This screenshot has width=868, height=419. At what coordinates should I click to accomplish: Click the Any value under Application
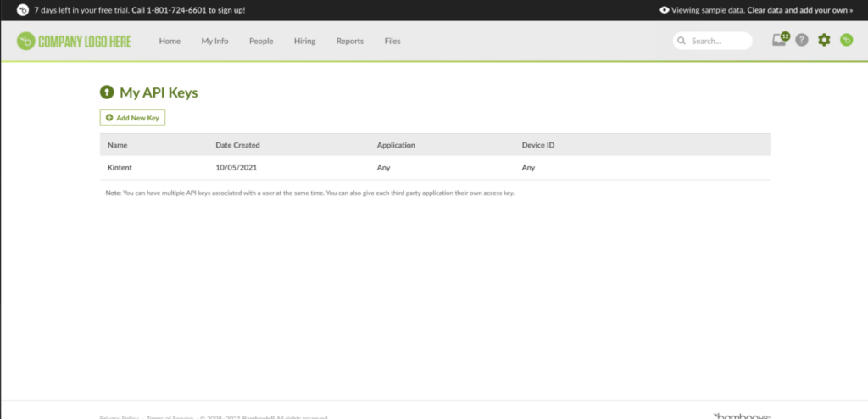coord(384,167)
